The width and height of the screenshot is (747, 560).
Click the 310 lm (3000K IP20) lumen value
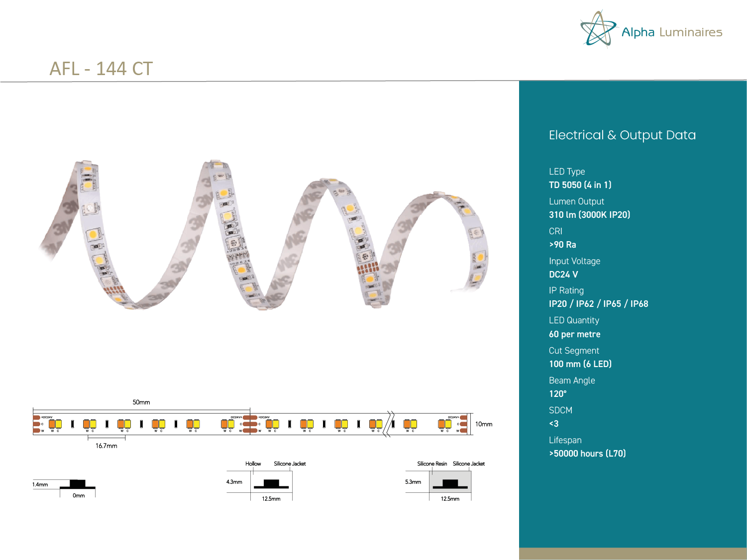coord(589,215)
